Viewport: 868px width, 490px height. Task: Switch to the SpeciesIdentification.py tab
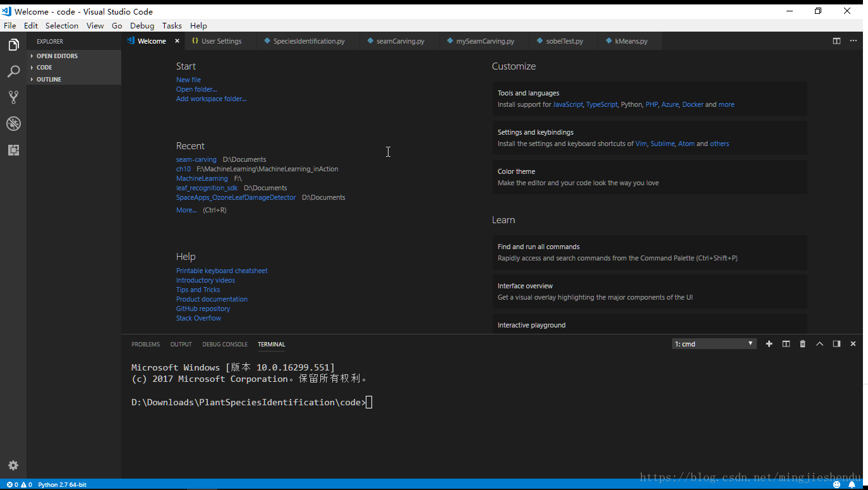pos(309,41)
